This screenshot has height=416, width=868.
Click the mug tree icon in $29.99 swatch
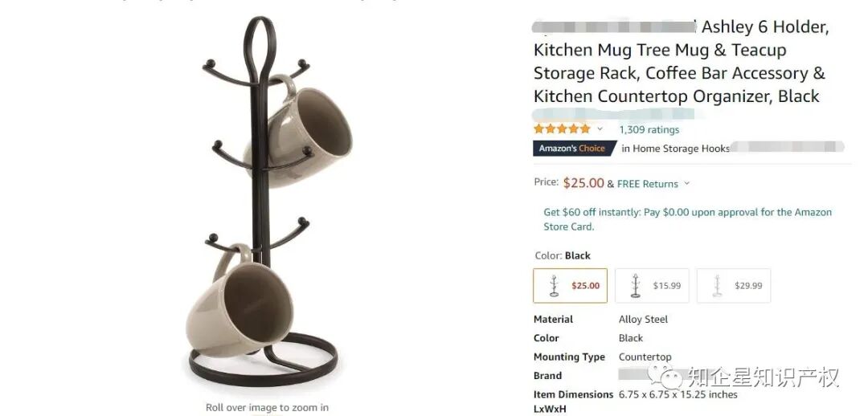coord(718,286)
